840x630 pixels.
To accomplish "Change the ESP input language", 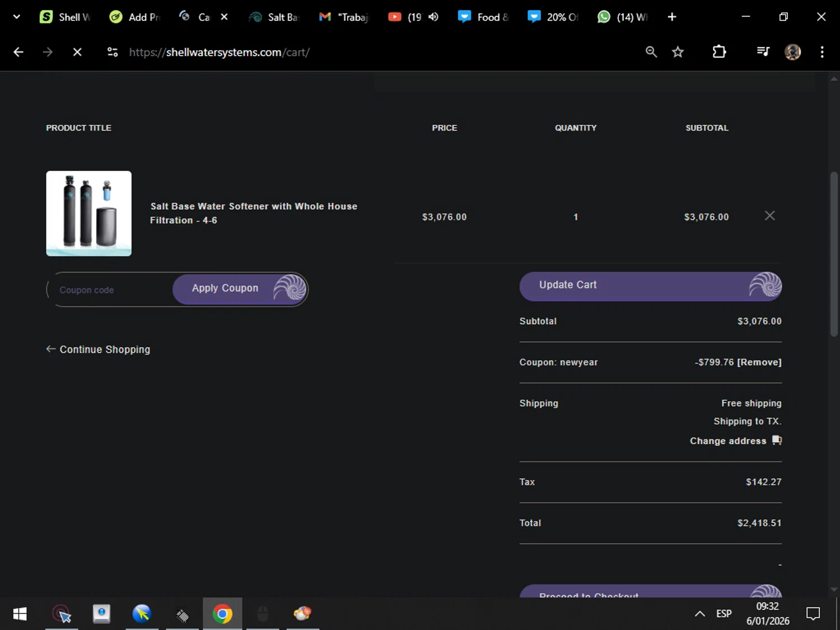I will click(x=724, y=614).
